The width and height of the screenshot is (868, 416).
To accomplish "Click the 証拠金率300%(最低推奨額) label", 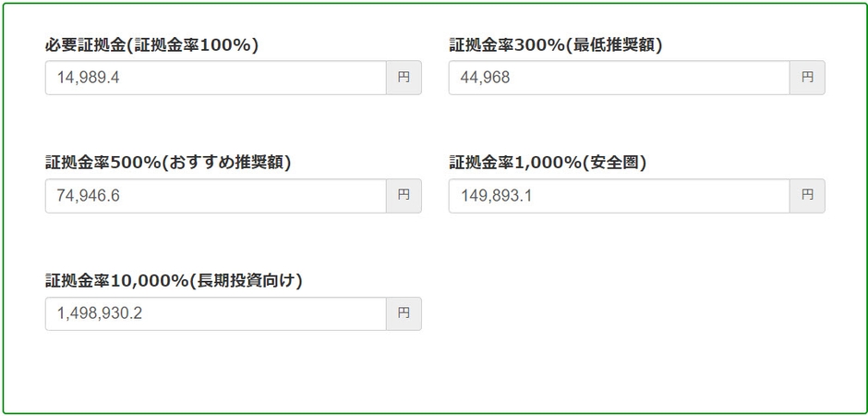I will click(556, 44).
